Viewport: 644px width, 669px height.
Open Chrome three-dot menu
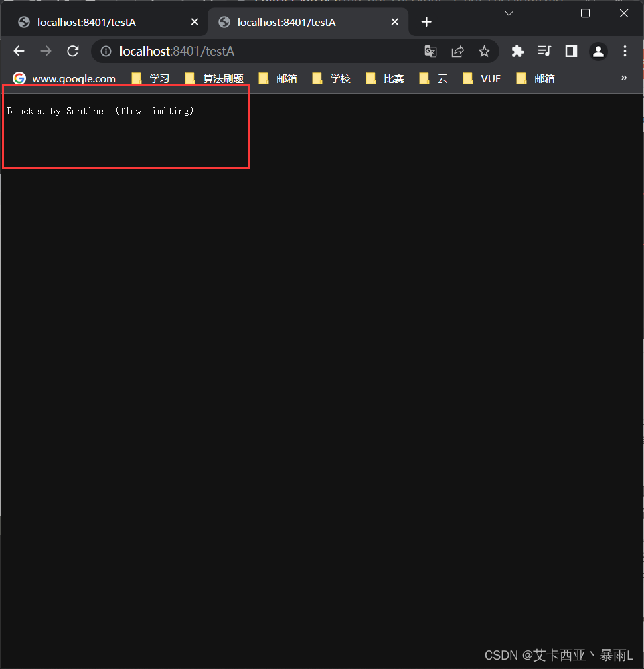625,52
